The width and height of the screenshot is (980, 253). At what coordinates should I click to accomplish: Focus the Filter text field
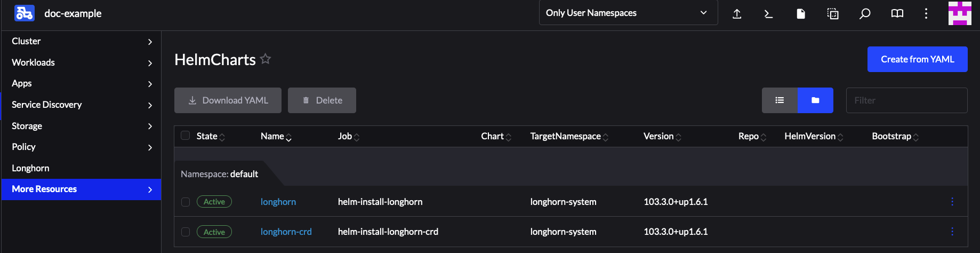pyautogui.click(x=906, y=100)
